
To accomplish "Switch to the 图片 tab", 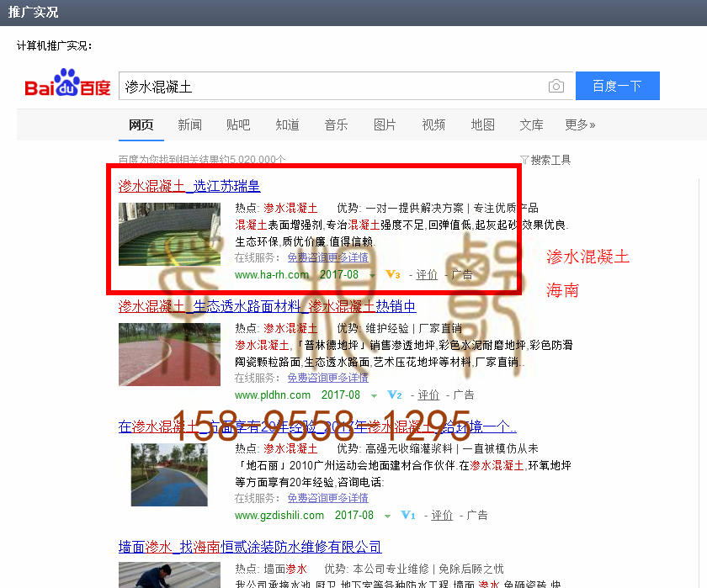I will (385, 124).
